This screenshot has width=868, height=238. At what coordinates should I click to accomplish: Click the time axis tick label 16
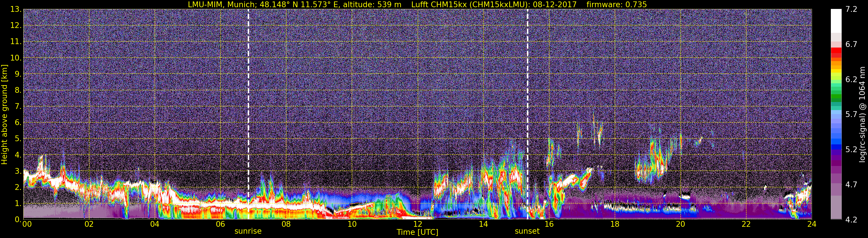(549, 224)
